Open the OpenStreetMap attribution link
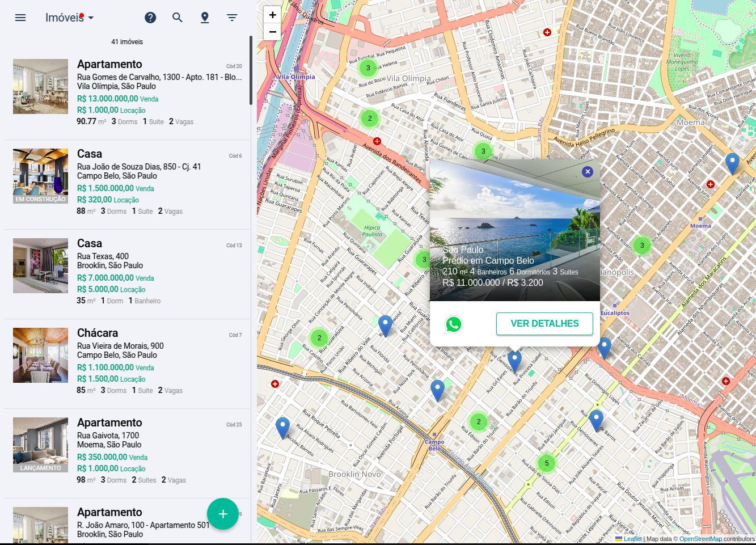Image resolution: width=756 pixels, height=545 pixels. pyautogui.click(x=700, y=539)
